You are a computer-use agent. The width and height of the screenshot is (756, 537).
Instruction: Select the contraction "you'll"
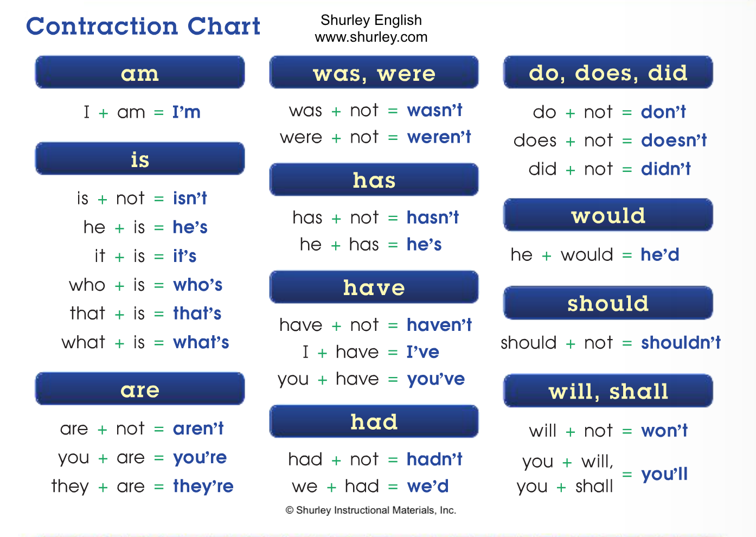(664, 474)
